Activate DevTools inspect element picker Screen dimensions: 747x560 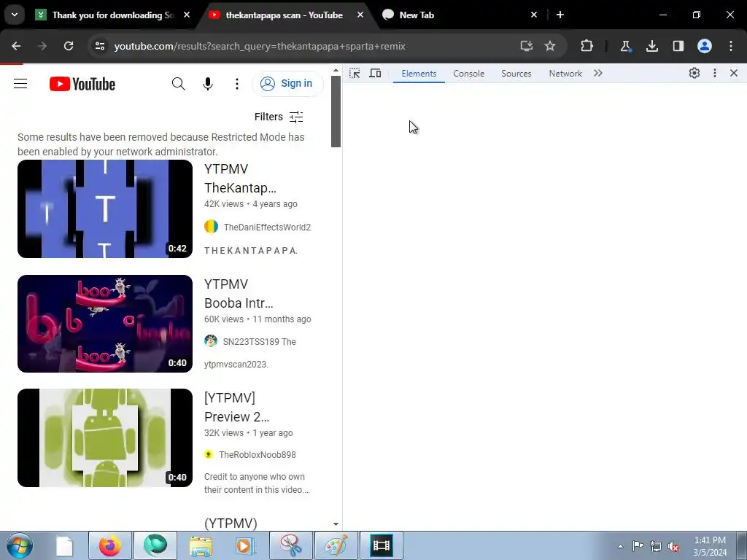pos(355,74)
